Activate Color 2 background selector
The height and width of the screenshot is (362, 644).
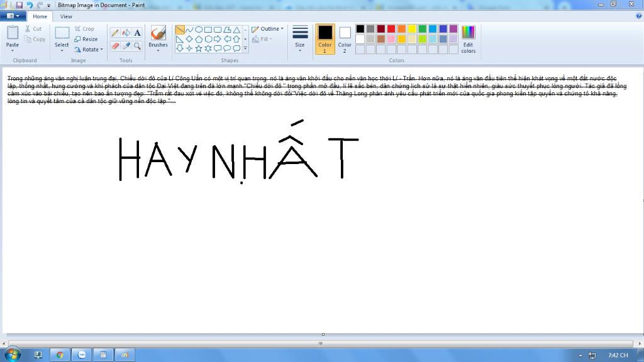point(345,39)
